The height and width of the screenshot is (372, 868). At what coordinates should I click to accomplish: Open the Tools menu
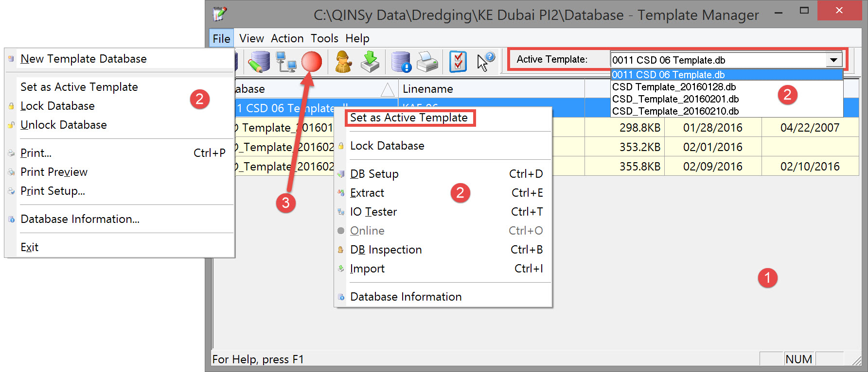tap(324, 38)
